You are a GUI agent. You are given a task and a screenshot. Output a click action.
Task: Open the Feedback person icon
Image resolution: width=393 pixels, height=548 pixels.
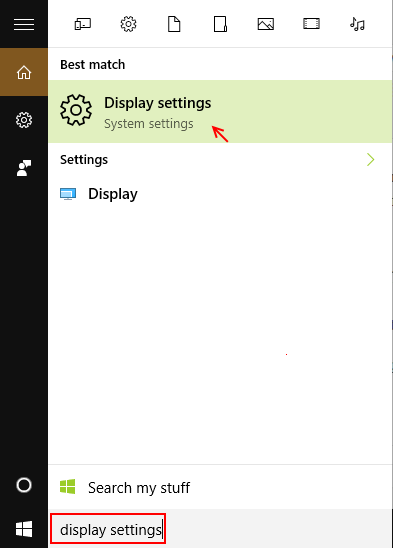[x=24, y=168]
